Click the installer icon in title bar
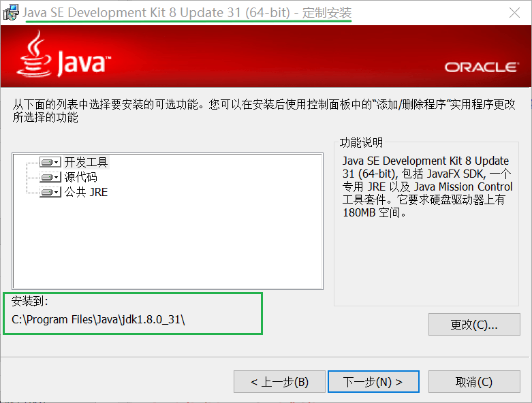Image resolution: width=532 pixels, height=403 pixels. point(11,12)
